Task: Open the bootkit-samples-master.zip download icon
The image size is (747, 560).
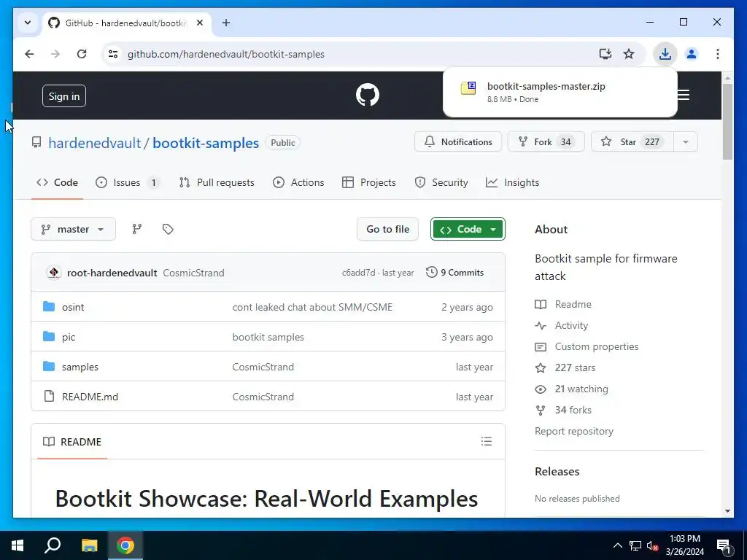Action: pyautogui.click(x=468, y=87)
